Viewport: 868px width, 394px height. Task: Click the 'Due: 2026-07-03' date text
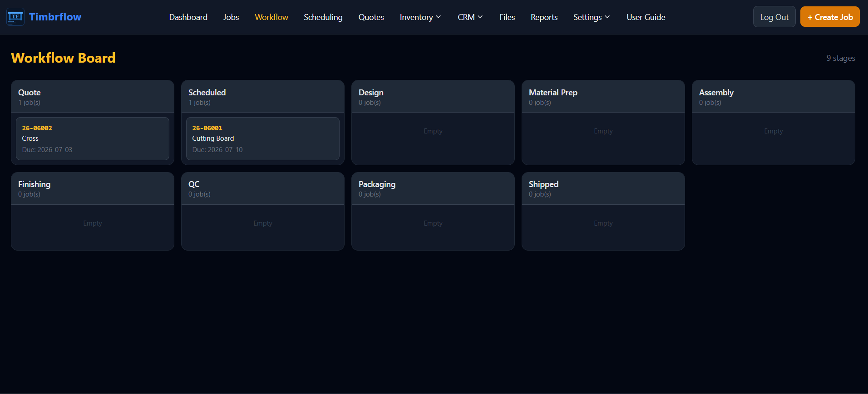47,150
